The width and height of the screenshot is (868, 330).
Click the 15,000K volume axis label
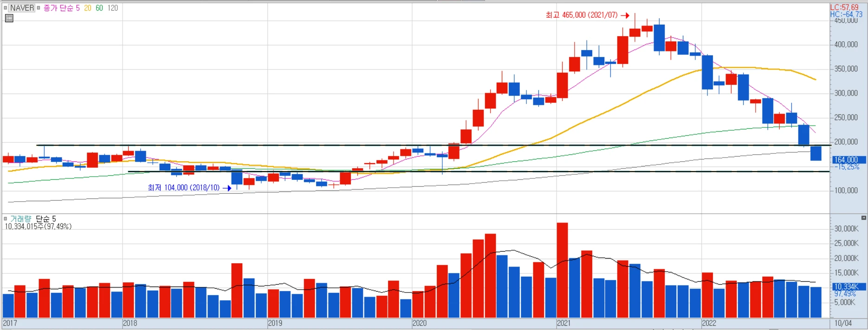pos(846,273)
